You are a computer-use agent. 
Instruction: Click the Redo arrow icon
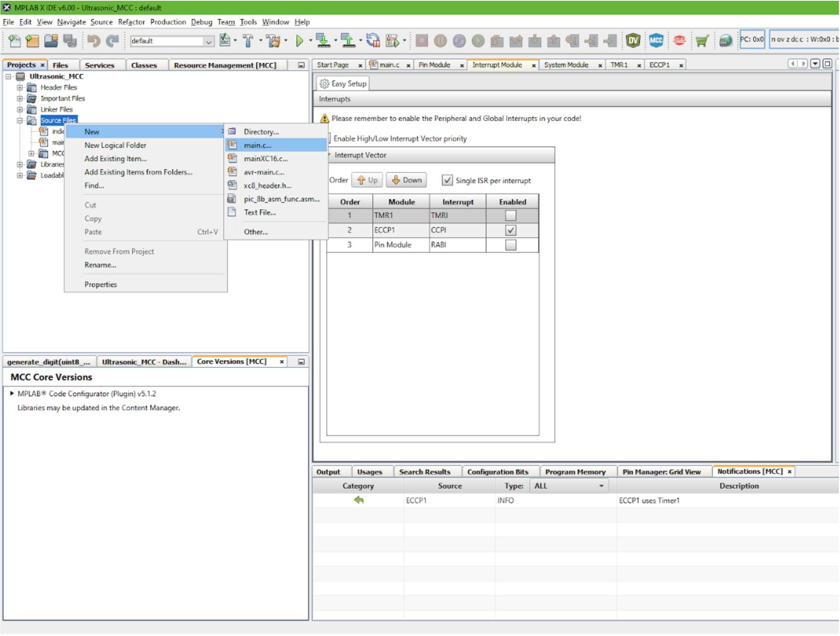(112, 41)
